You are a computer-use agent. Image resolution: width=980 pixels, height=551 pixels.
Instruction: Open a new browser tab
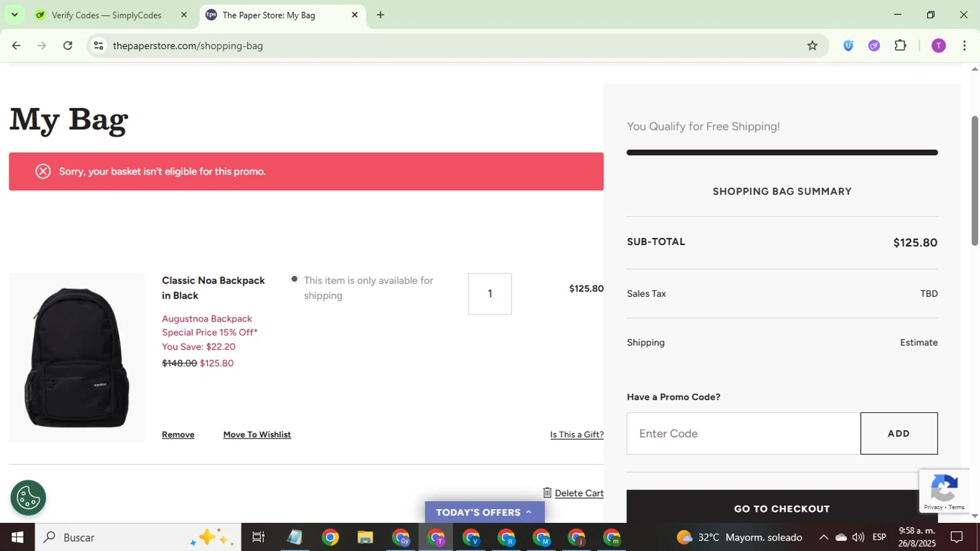380,15
